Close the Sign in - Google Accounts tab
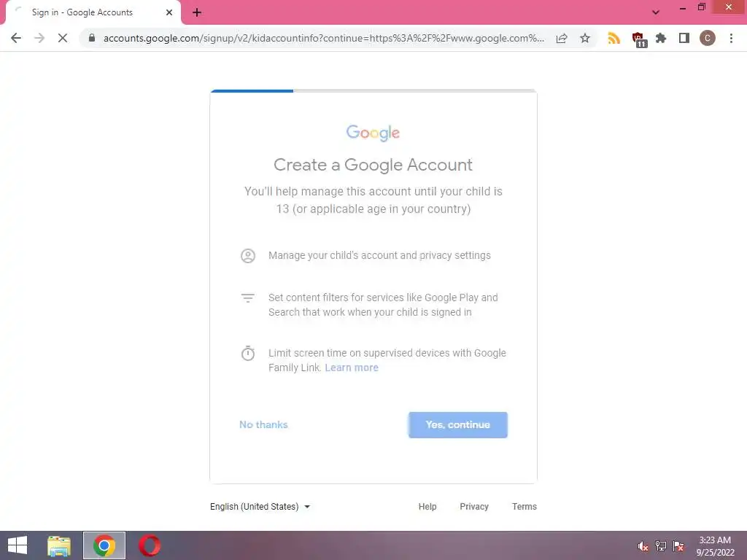This screenshot has width=747, height=560. tap(169, 12)
